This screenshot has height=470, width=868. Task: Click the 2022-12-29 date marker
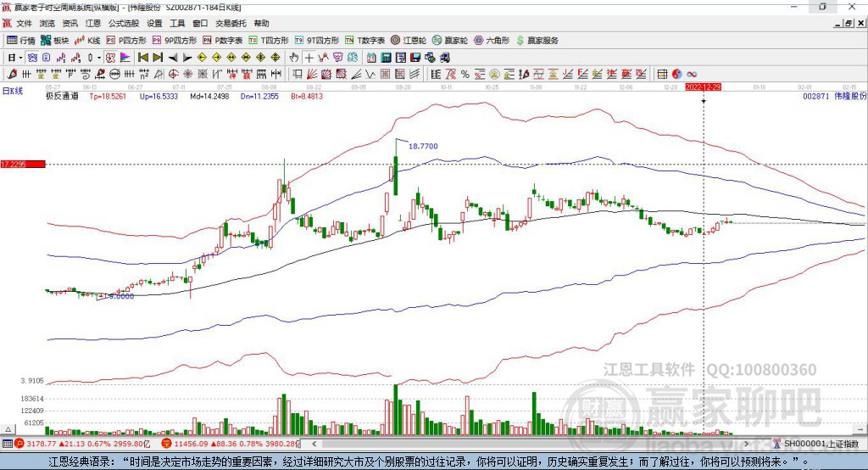(x=703, y=87)
